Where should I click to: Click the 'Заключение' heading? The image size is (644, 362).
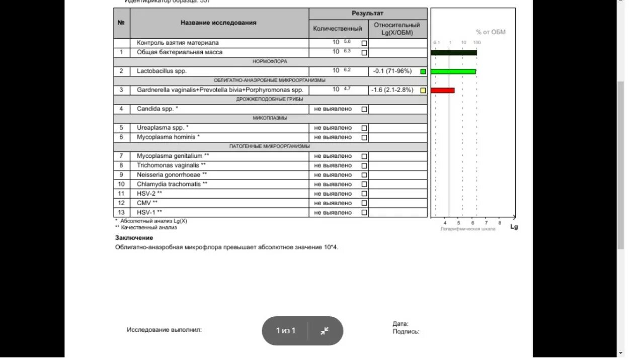point(134,238)
